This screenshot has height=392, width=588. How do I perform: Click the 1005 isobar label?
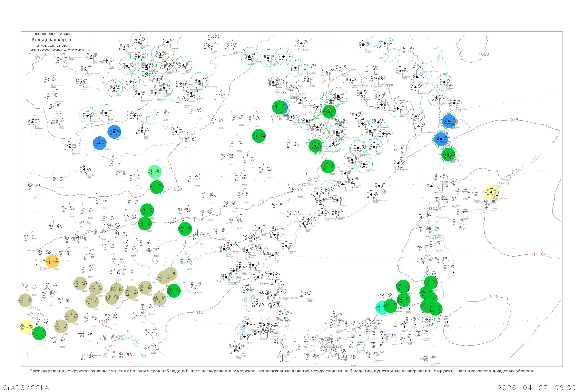click(493, 296)
